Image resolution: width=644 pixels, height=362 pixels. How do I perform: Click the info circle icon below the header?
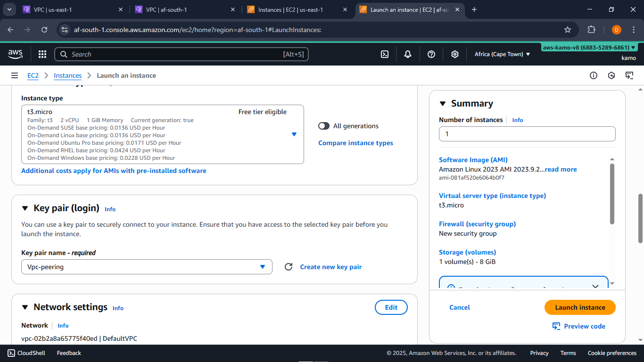[594, 75]
